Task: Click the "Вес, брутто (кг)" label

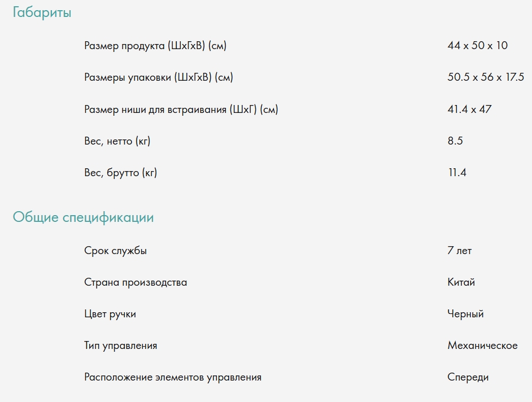Action: click(x=121, y=172)
